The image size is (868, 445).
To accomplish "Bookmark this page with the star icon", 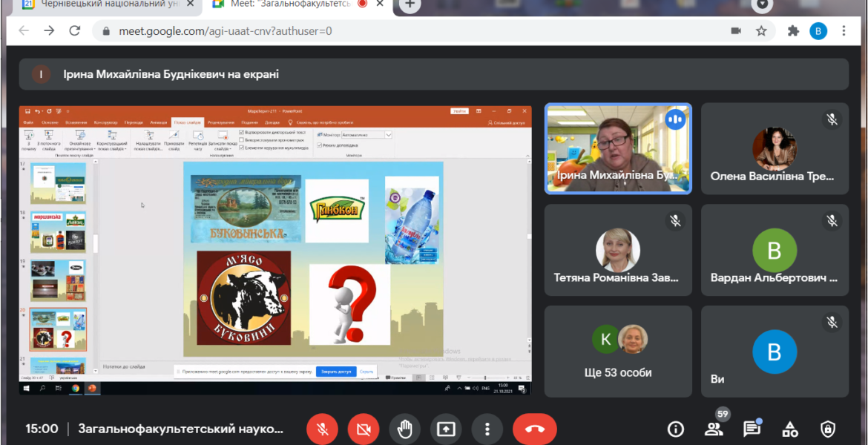I will [x=762, y=31].
